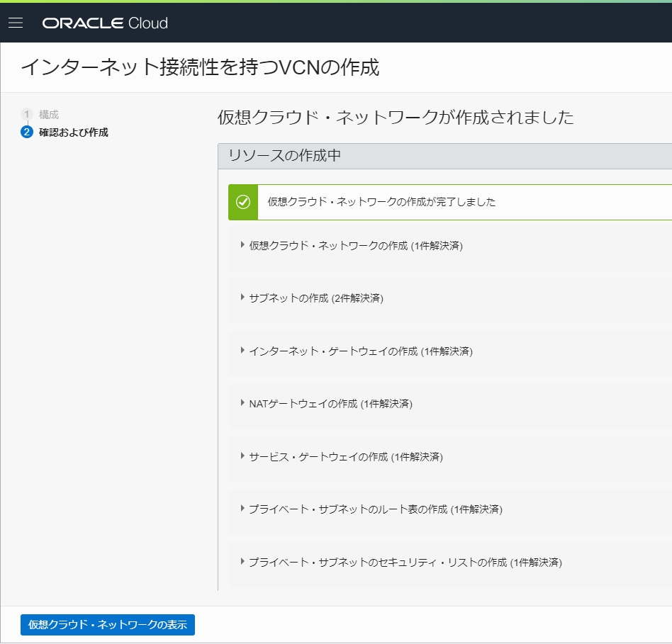
Task: Click the リソースの作成中 panel header
Action: click(x=284, y=156)
